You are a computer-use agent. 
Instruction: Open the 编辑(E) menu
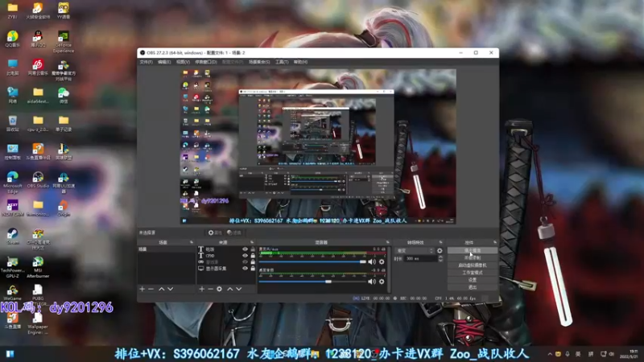[x=164, y=62]
